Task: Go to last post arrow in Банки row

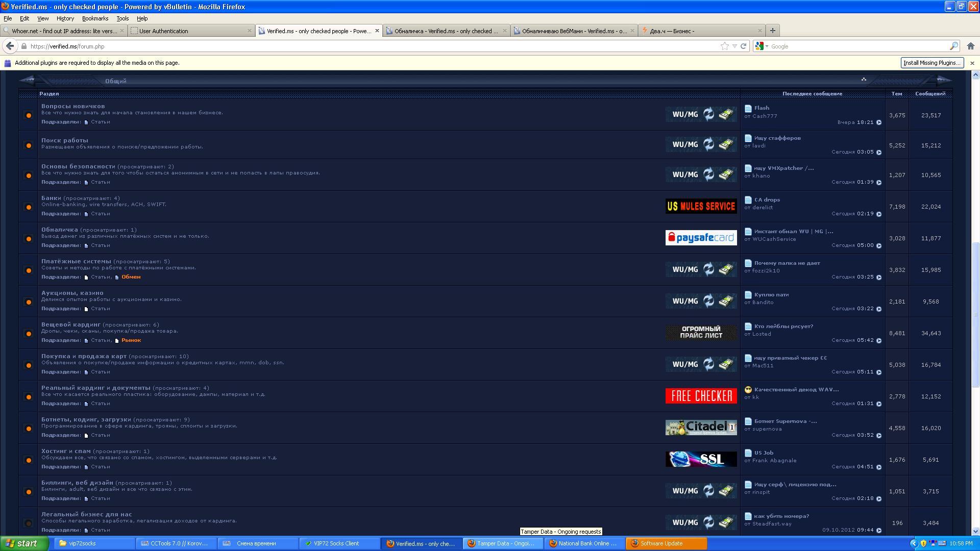Action: coord(879,214)
